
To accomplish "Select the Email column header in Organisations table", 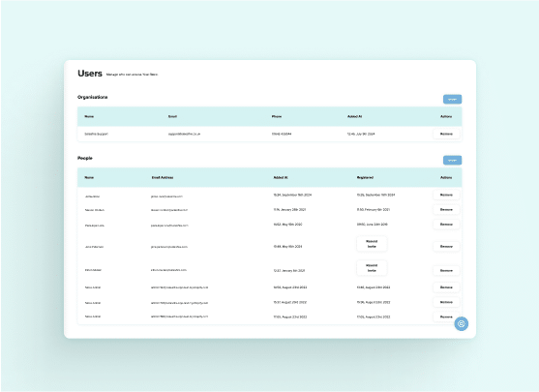I will click(x=172, y=116).
